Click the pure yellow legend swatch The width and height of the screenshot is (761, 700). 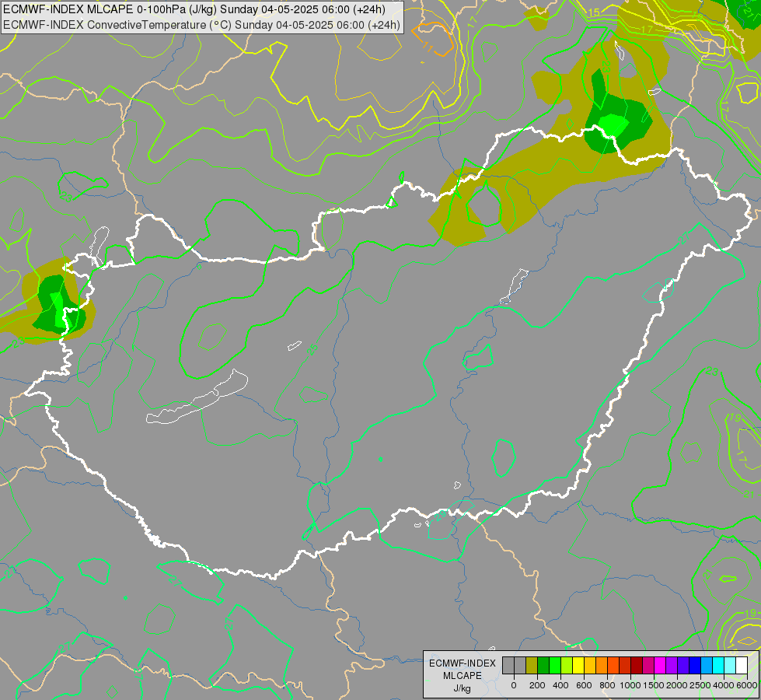tap(578, 665)
